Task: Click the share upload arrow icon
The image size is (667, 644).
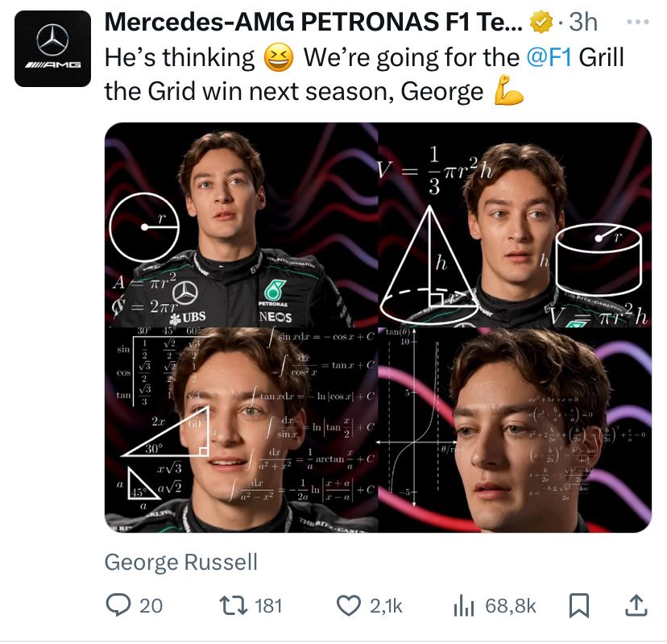Action: [x=634, y=605]
